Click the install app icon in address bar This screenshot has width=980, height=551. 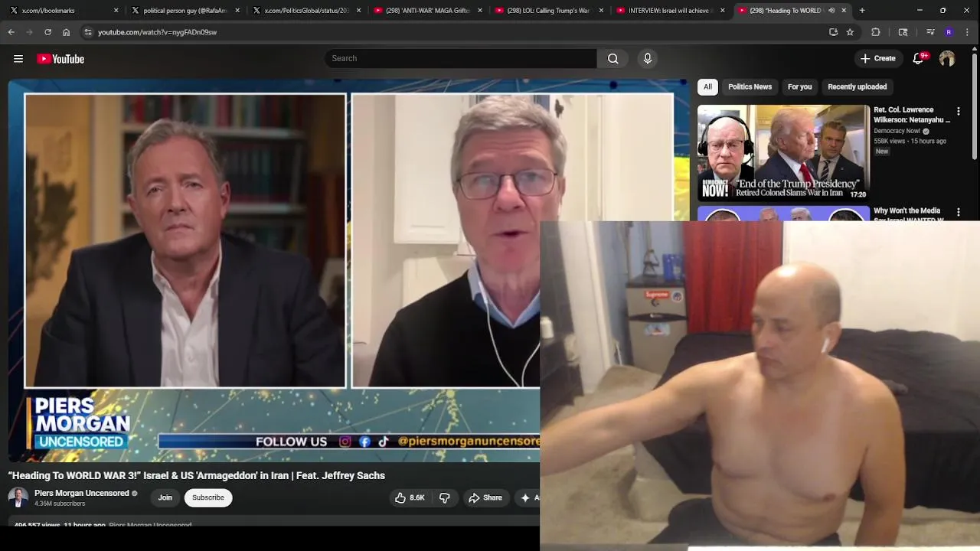point(833,32)
